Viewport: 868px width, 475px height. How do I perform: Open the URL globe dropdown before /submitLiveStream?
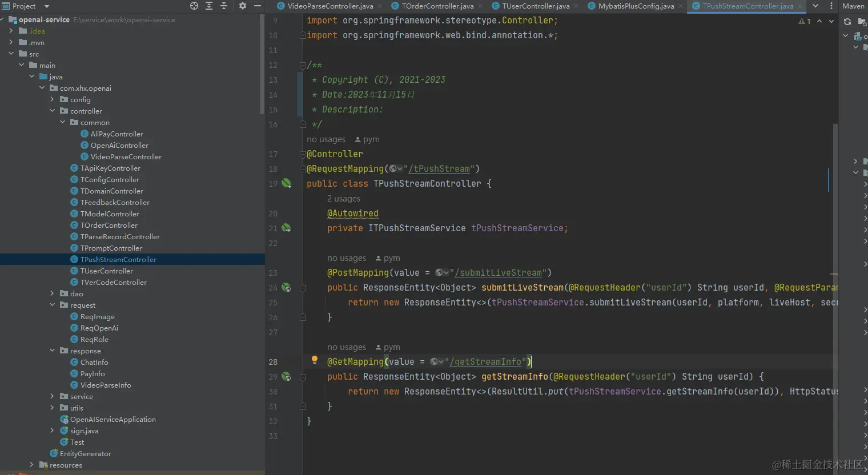(x=442, y=273)
